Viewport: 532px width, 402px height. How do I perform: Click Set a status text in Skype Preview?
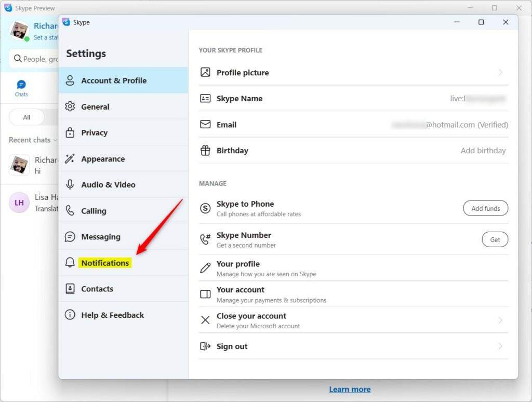coord(46,37)
